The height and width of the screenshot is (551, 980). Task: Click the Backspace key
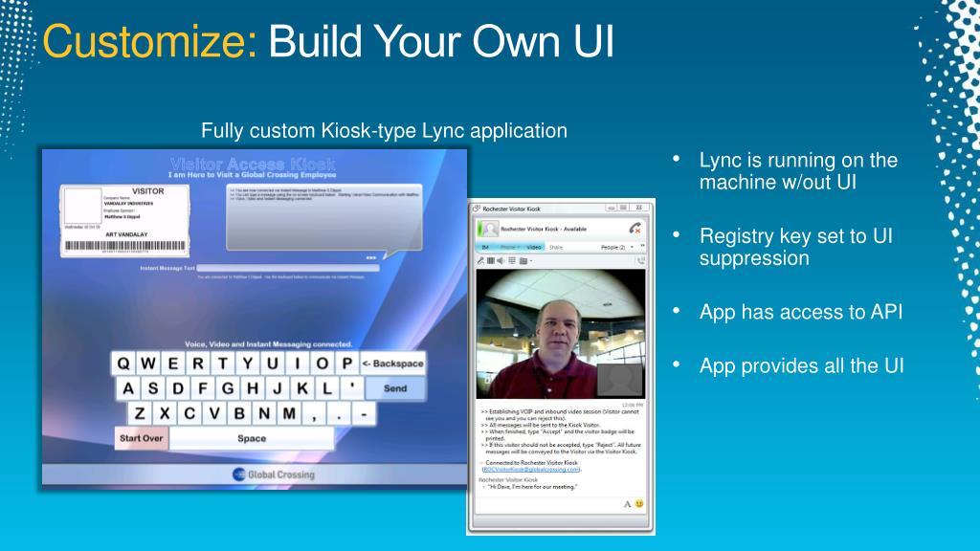[392, 364]
